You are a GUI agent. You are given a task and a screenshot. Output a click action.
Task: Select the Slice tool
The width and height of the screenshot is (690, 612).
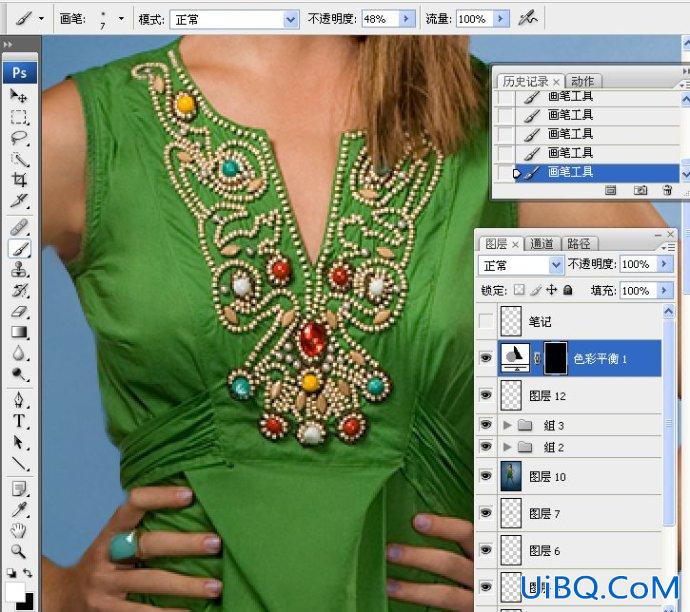coord(18,201)
